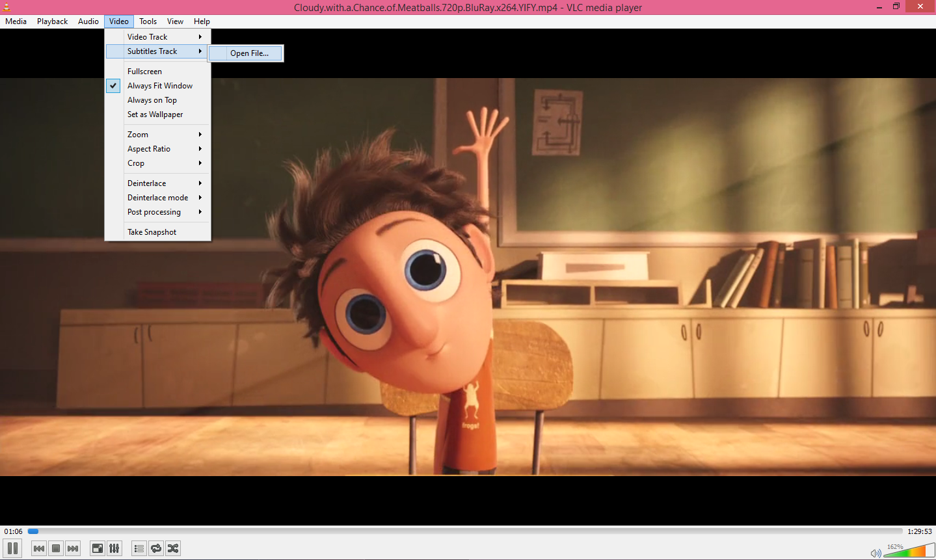Choose Open File... to load subtitles
Screen dimensions: 936x560
246,53
